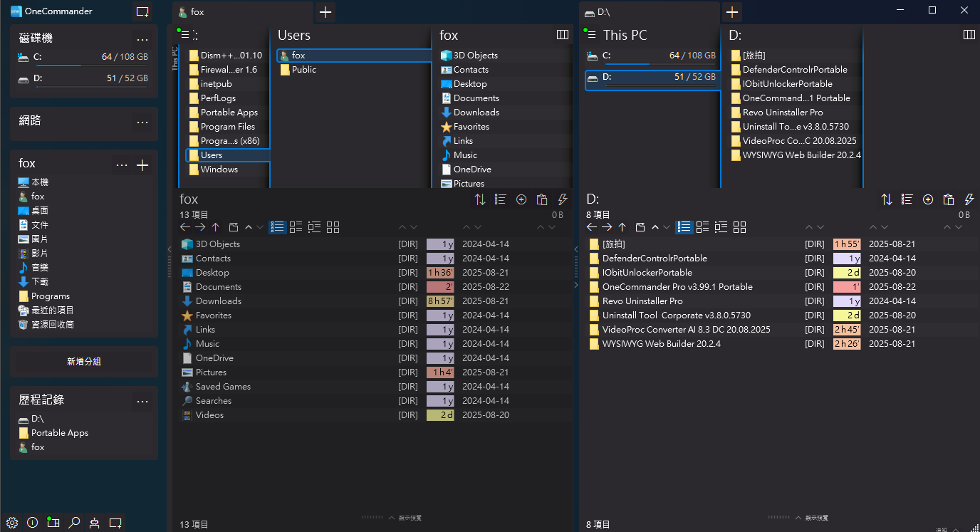
Task: Switch to the fox tab
Action: [242, 12]
